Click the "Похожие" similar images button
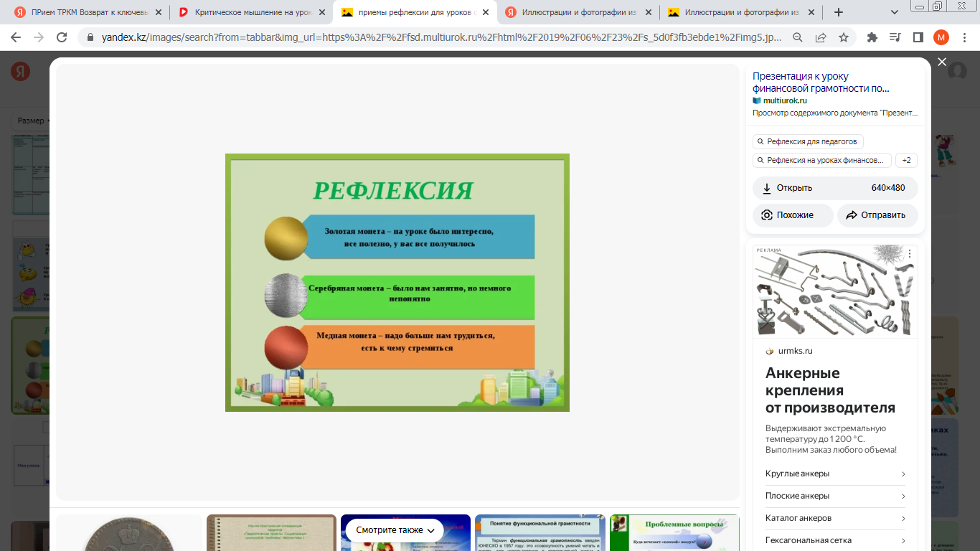 click(793, 215)
